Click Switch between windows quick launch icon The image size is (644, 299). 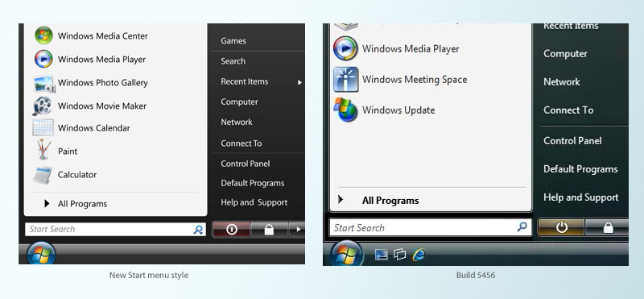point(399,255)
